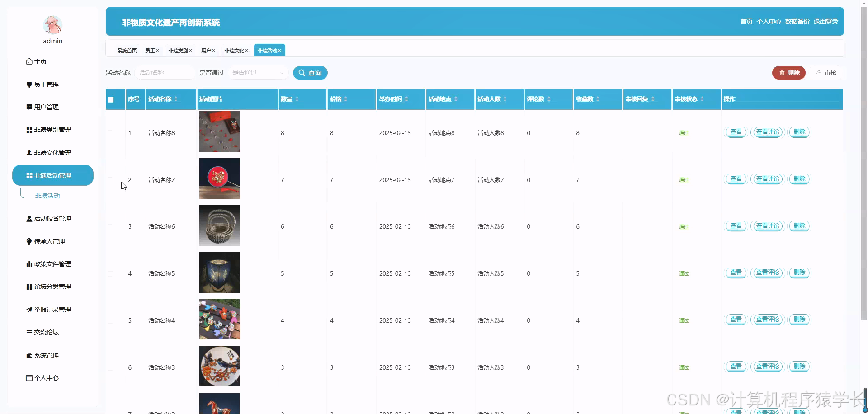Click 通过 status in row 活动名称3

(x=684, y=367)
